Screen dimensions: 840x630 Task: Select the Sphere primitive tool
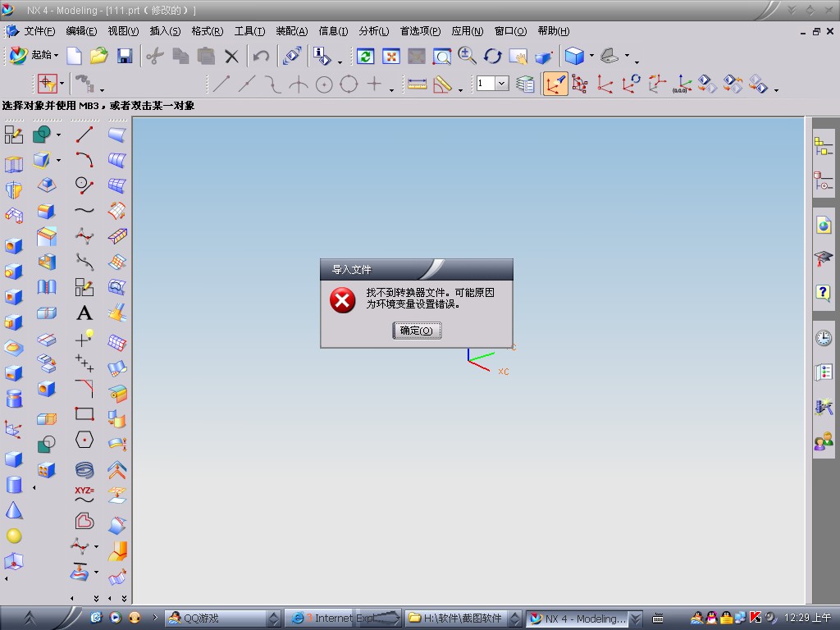pyautogui.click(x=14, y=536)
